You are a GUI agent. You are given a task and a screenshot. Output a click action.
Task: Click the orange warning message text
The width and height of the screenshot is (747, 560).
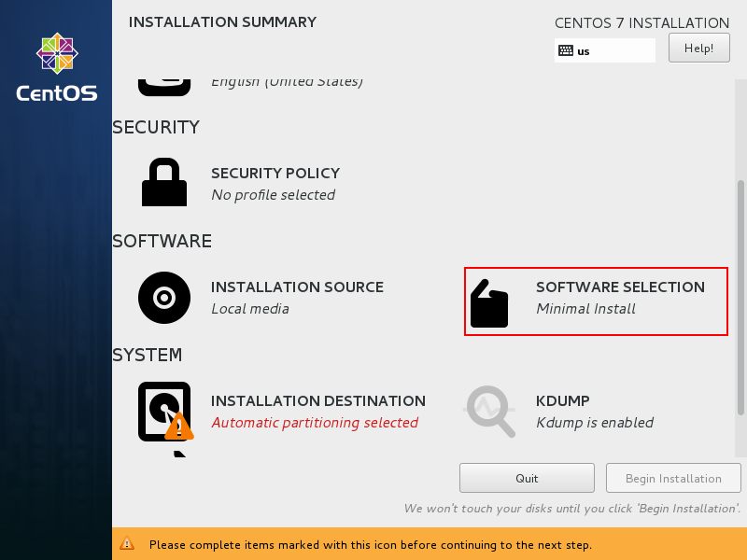(x=370, y=545)
